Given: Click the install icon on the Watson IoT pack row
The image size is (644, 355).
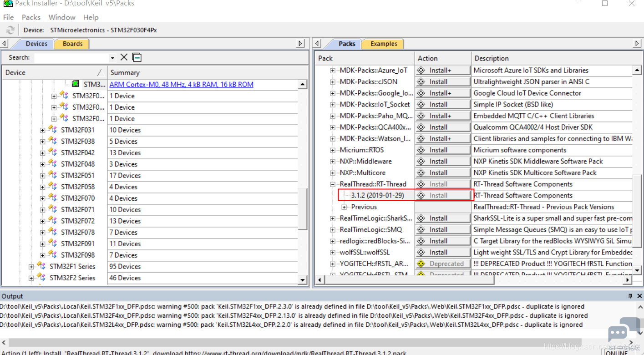Looking at the screenshot, I should click(421, 139).
